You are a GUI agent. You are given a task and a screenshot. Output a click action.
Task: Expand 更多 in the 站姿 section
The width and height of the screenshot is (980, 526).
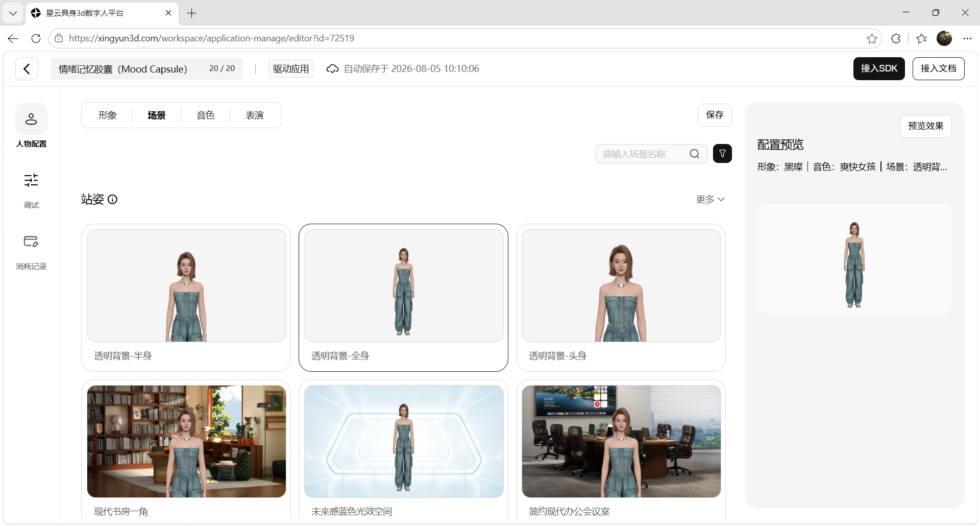(x=710, y=199)
